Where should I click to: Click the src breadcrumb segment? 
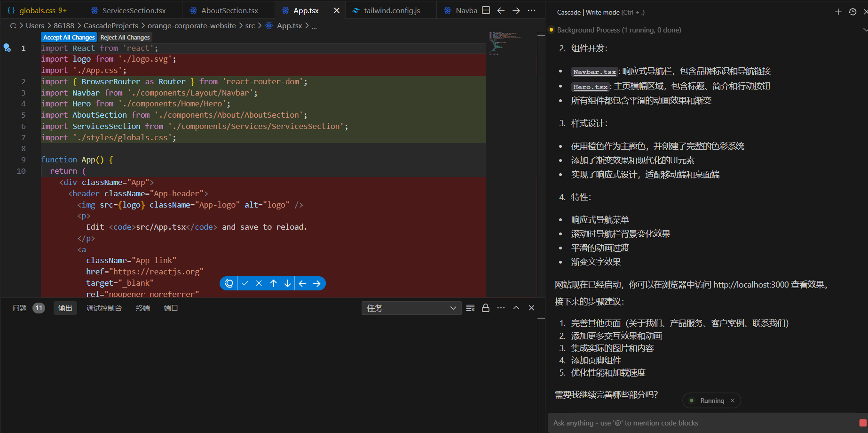(250, 25)
